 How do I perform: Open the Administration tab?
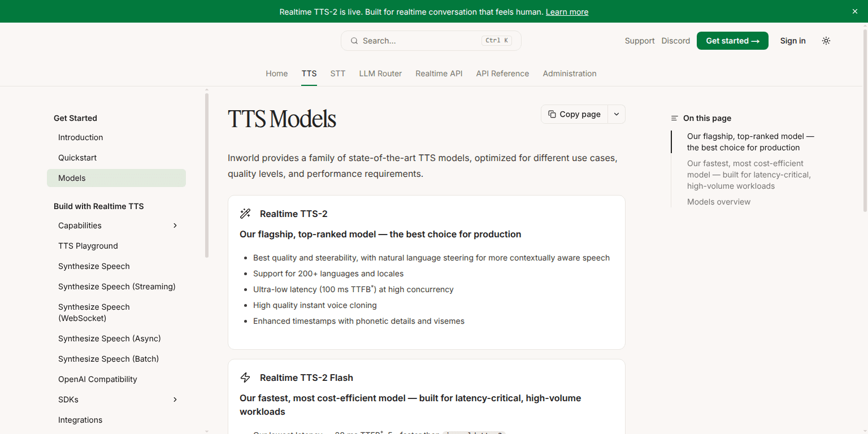tap(570, 73)
